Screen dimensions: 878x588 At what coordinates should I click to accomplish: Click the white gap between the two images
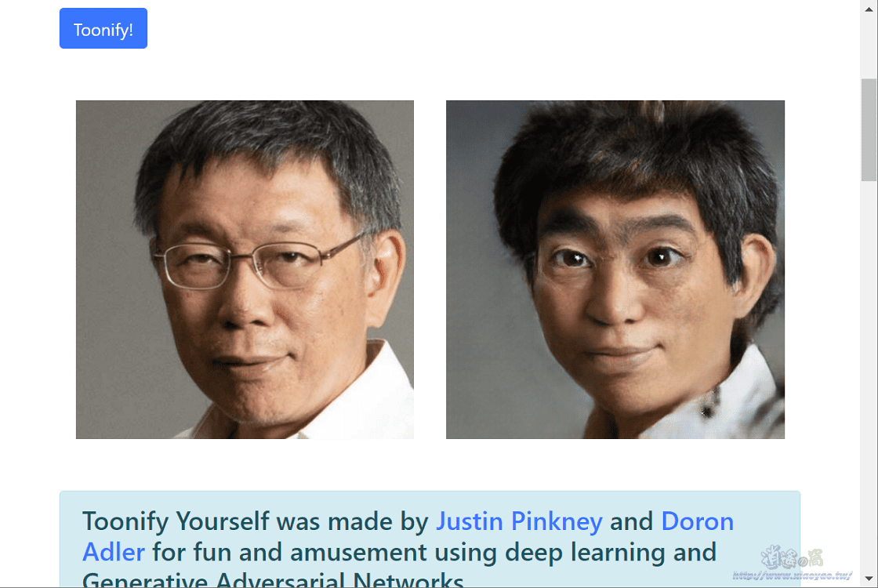[430, 270]
